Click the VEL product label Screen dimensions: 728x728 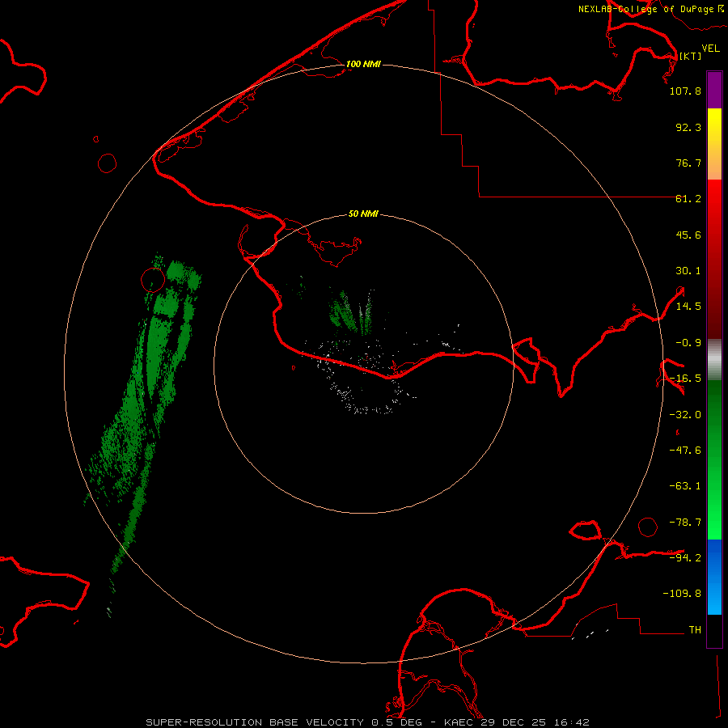coord(711,49)
